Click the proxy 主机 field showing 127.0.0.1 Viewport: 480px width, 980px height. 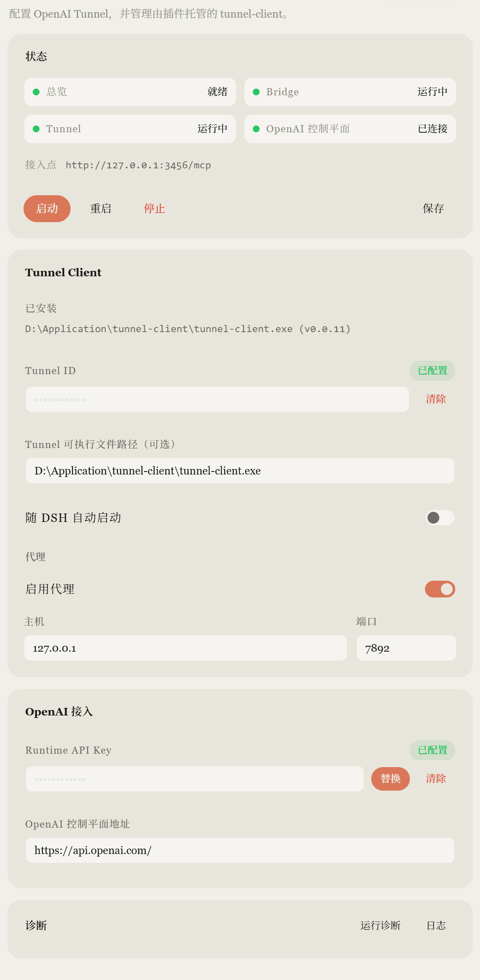186,648
